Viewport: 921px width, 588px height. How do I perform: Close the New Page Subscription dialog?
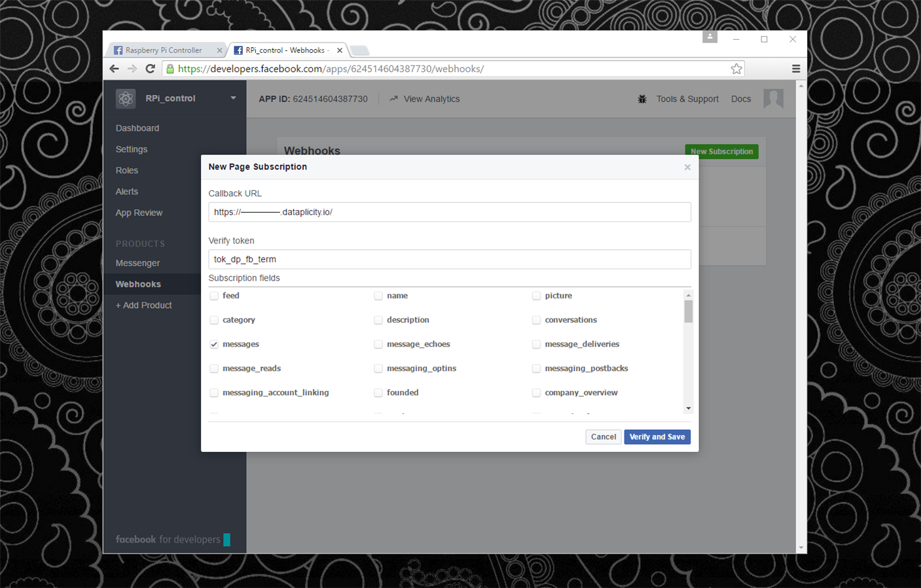pyautogui.click(x=687, y=167)
